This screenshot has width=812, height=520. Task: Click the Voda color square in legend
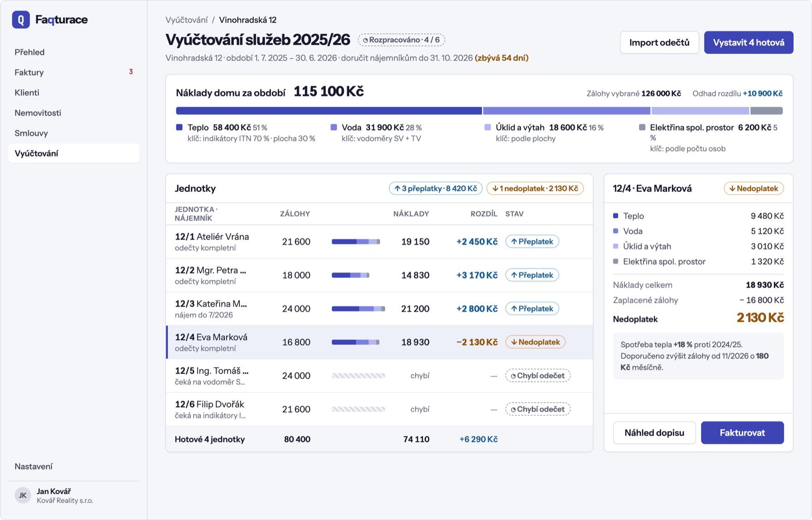334,127
